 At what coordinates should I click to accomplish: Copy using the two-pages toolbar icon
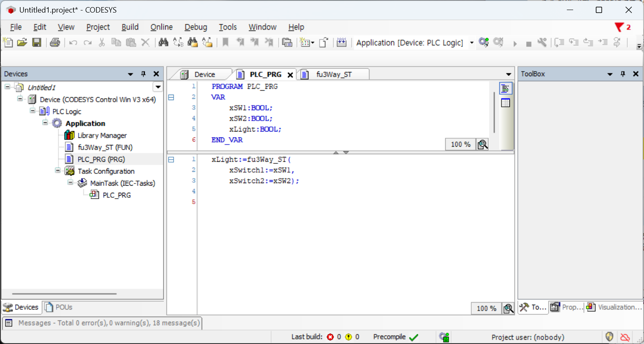[x=116, y=42]
